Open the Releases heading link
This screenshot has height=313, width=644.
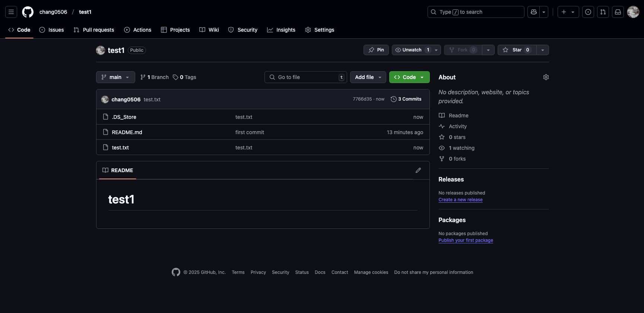[451, 179]
